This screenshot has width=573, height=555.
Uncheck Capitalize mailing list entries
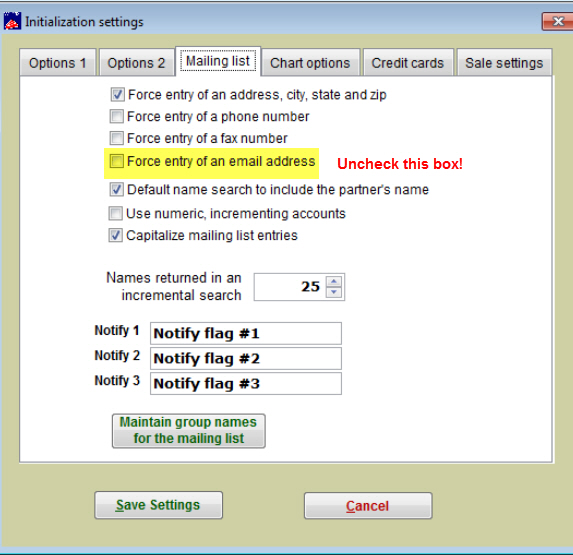coord(115,235)
